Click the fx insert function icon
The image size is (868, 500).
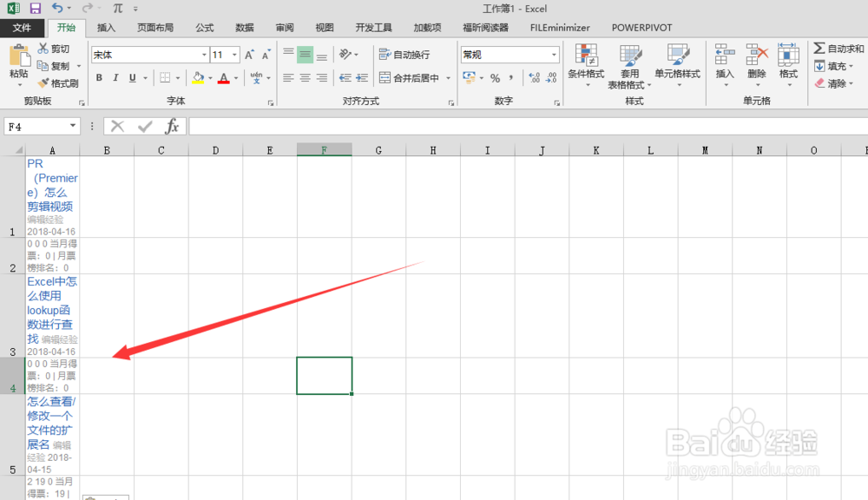pyautogui.click(x=172, y=126)
